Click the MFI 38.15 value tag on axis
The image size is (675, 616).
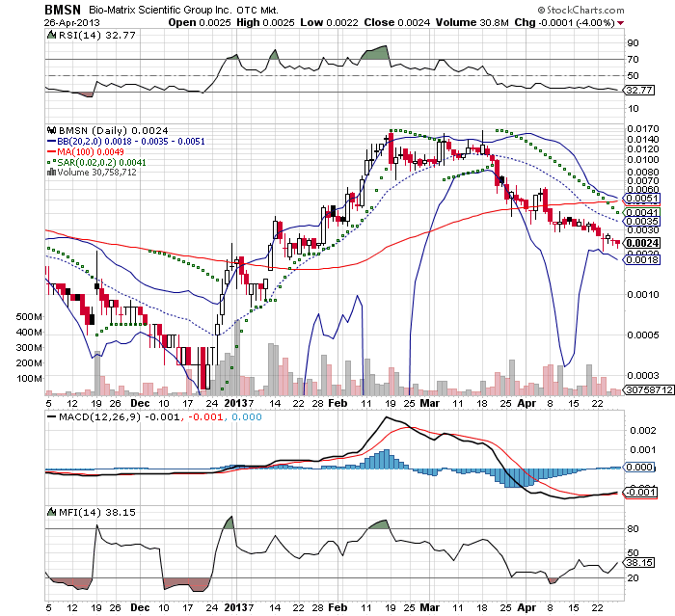(x=639, y=563)
